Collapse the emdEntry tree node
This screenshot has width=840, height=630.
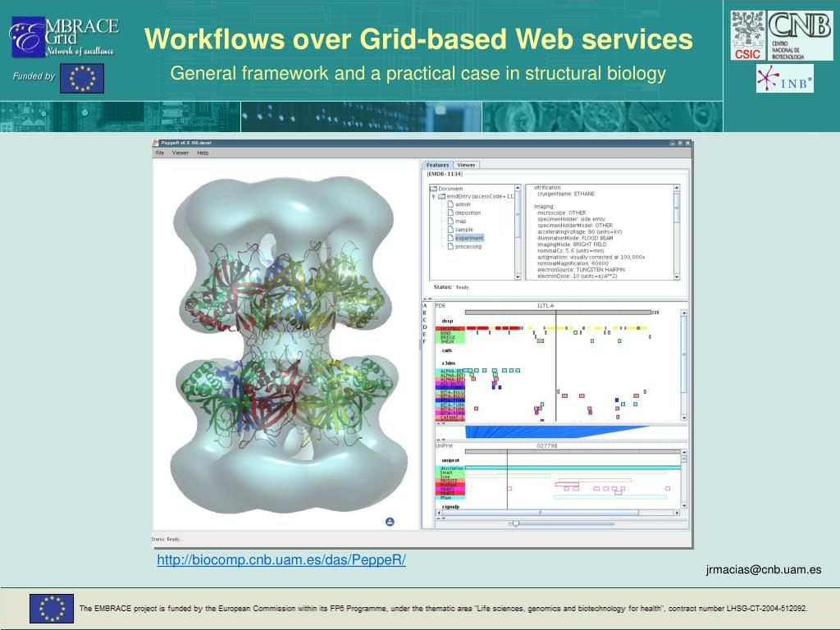pyautogui.click(x=433, y=197)
